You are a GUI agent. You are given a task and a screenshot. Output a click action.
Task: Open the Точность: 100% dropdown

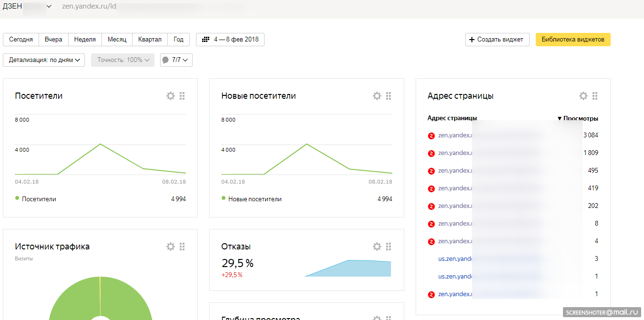[x=123, y=60]
